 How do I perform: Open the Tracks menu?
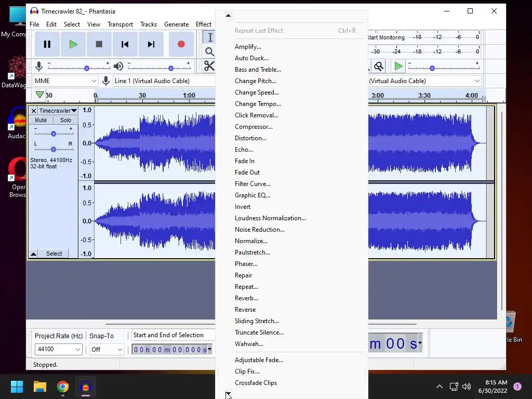tap(149, 24)
